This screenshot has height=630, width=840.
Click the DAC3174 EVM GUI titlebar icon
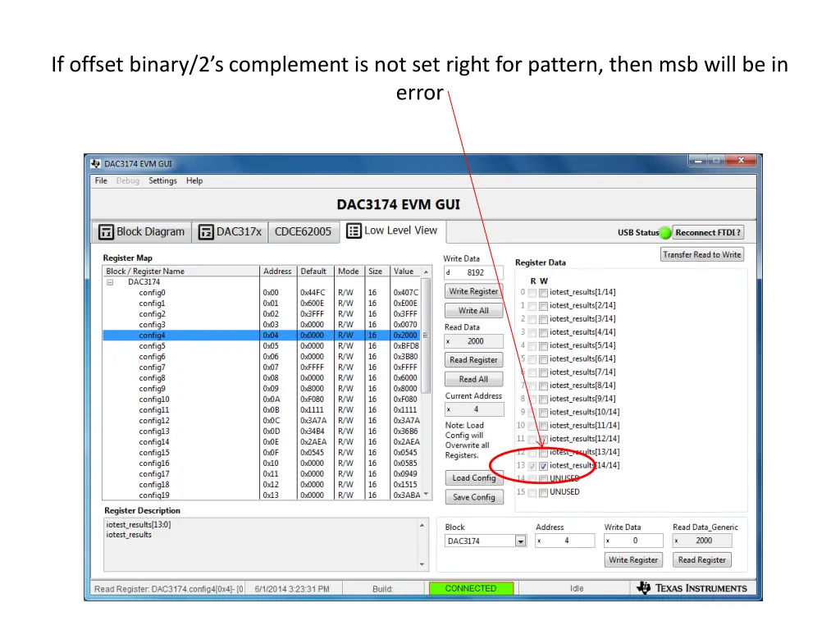97,162
